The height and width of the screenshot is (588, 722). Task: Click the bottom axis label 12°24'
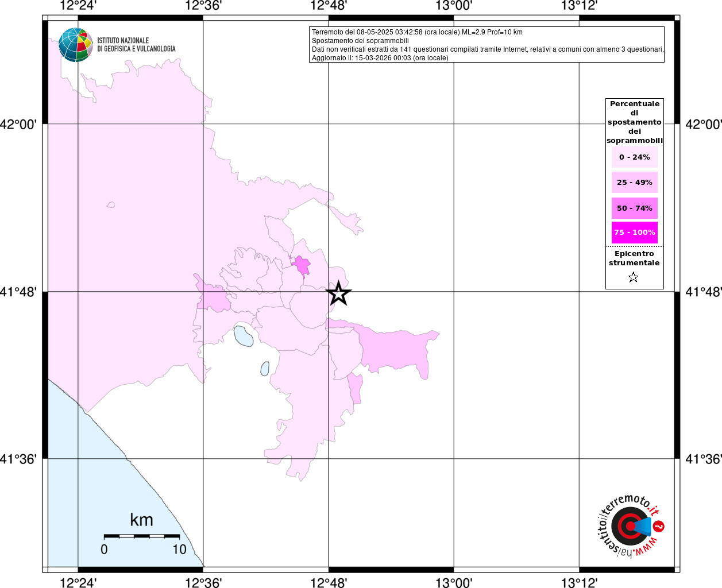pos(78,583)
